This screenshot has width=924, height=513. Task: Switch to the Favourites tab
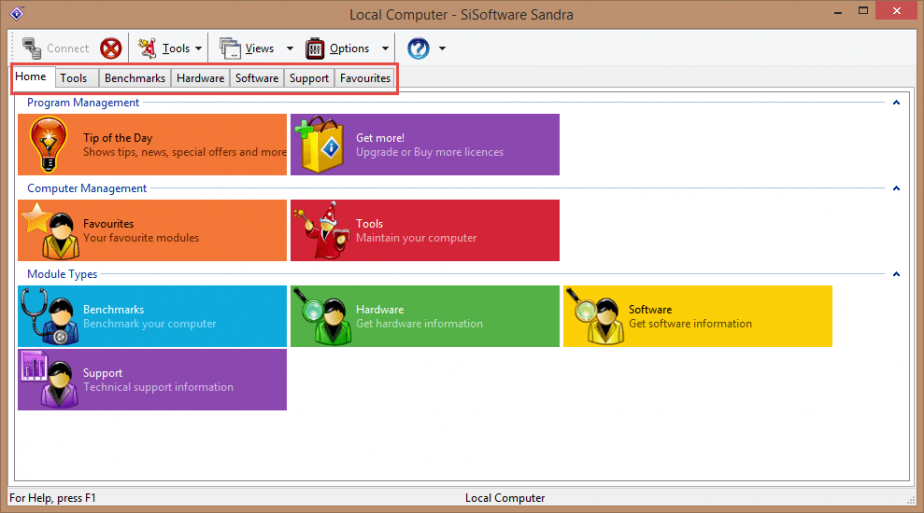tap(365, 78)
